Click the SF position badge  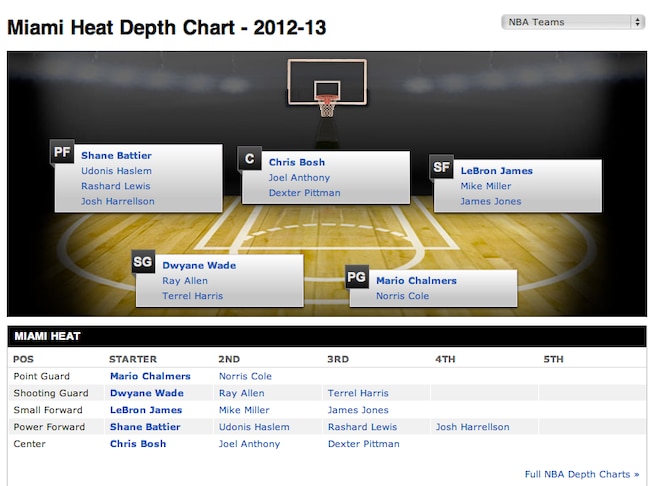[x=441, y=167]
